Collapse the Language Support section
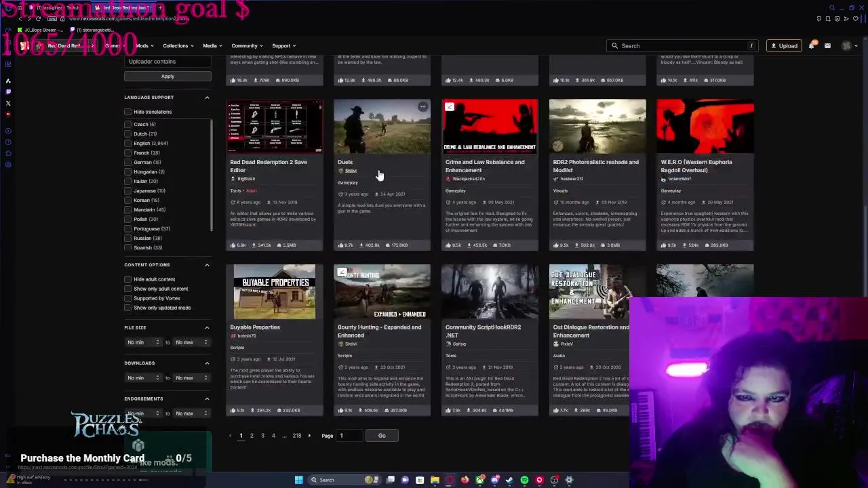Screen dimensions: 868x488 [207, 97]
